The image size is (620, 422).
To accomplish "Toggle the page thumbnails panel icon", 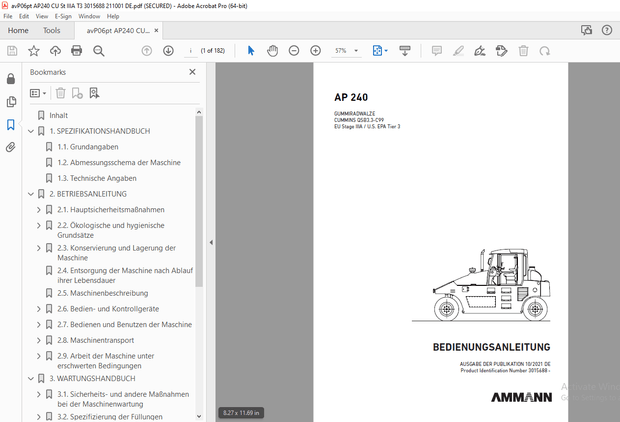I will click(x=11, y=102).
